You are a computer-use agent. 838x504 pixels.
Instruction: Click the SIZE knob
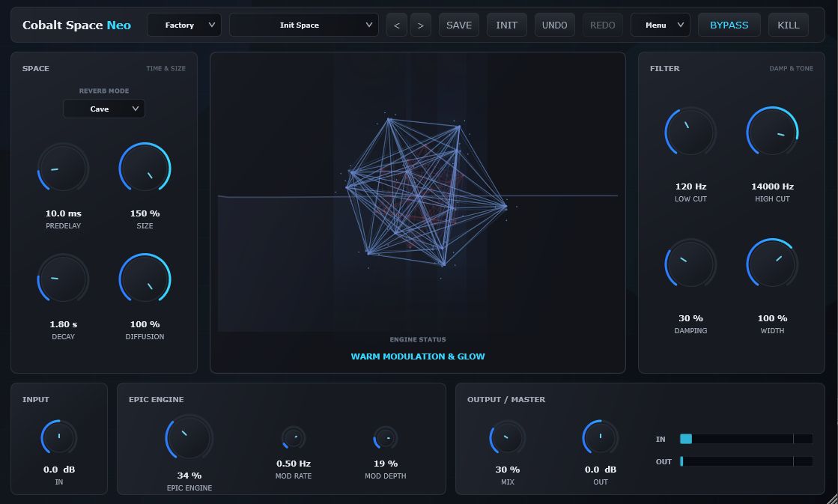click(145, 168)
